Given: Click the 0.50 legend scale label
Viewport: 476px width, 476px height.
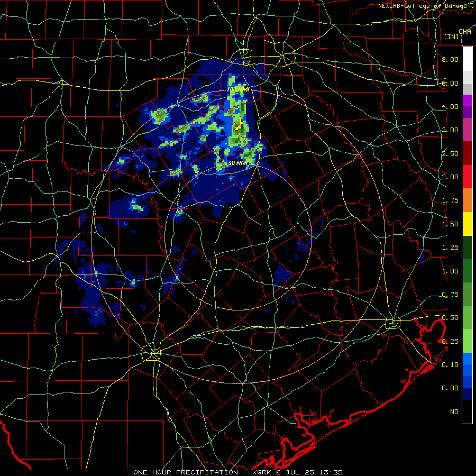Looking at the screenshot, I should pyautogui.click(x=450, y=318).
